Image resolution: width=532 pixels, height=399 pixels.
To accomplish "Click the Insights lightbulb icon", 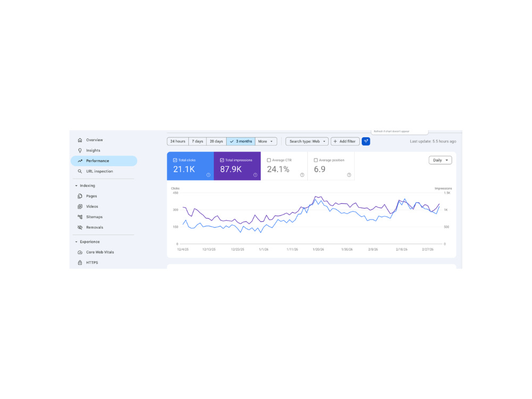I will tap(80, 151).
